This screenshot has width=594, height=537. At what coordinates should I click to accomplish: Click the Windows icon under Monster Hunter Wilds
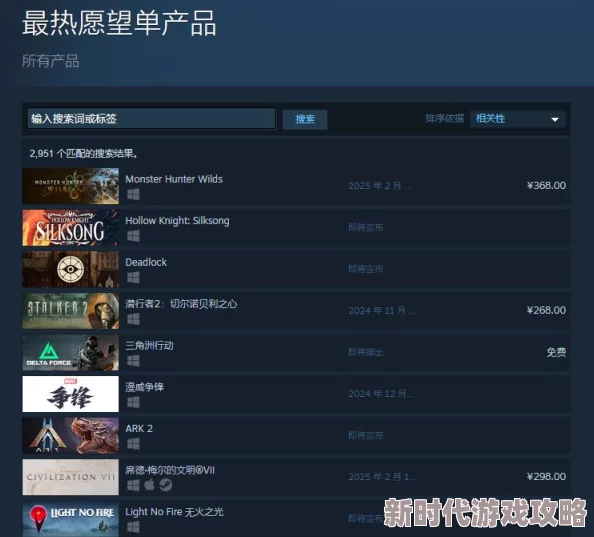click(x=133, y=195)
